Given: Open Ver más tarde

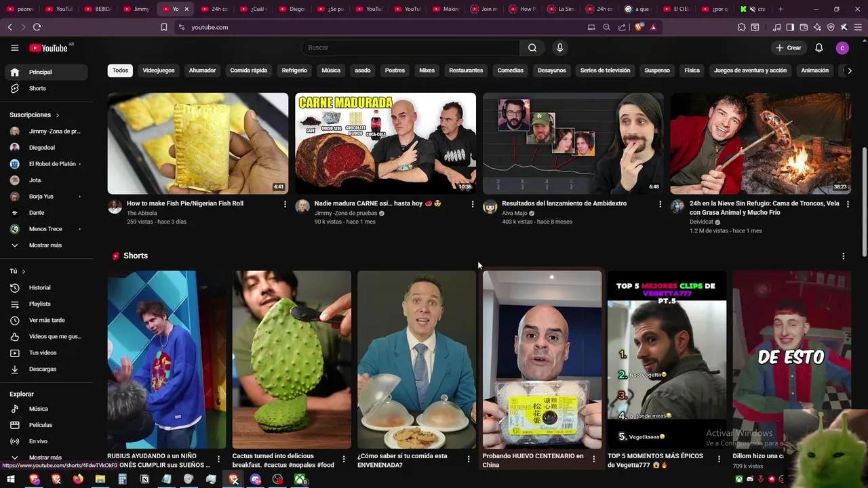Looking at the screenshot, I should pyautogui.click(x=47, y=320).
